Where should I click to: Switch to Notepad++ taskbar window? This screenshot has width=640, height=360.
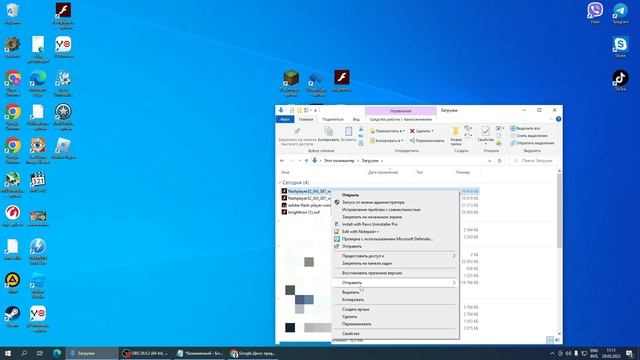click(200, 353)
